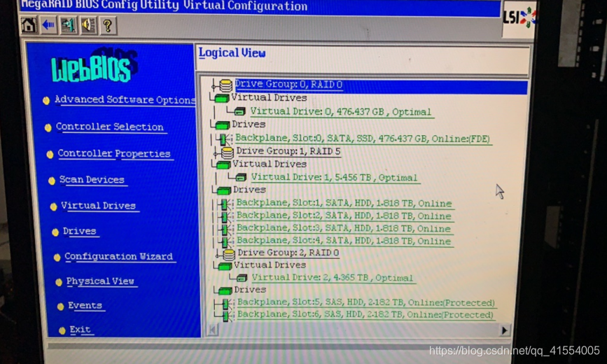Launch the Configuration Wizard

point(118,256)
